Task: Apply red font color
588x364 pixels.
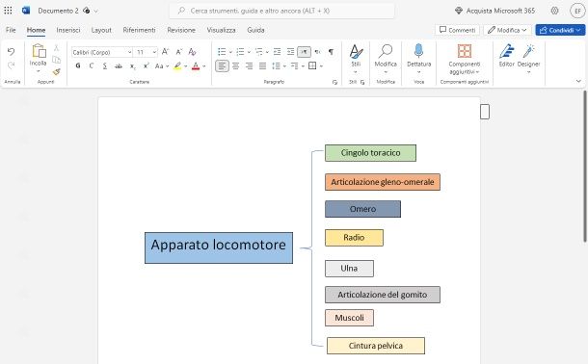Action: pyautogui.click(x=196, y=66)
